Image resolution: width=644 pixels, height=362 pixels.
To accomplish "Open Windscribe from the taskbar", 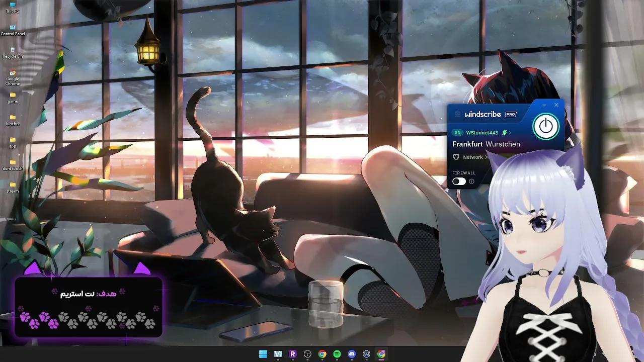I will (x=367, y=354).
